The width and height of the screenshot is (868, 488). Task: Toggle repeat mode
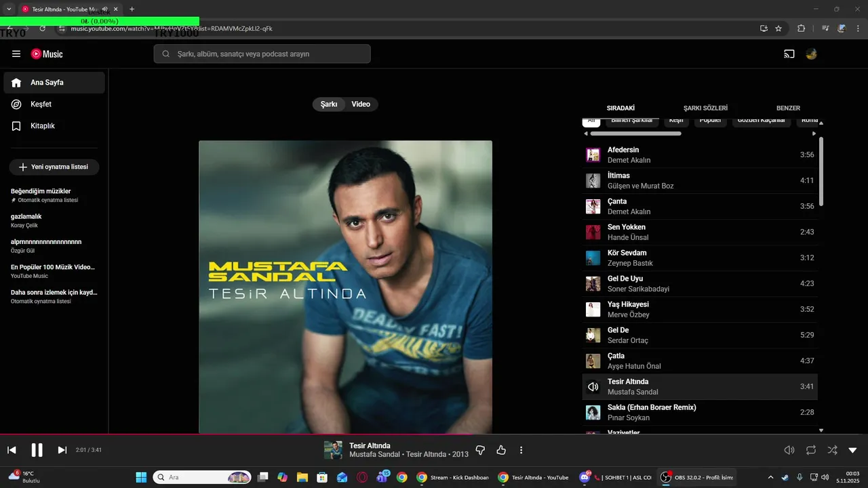[811, 450]
